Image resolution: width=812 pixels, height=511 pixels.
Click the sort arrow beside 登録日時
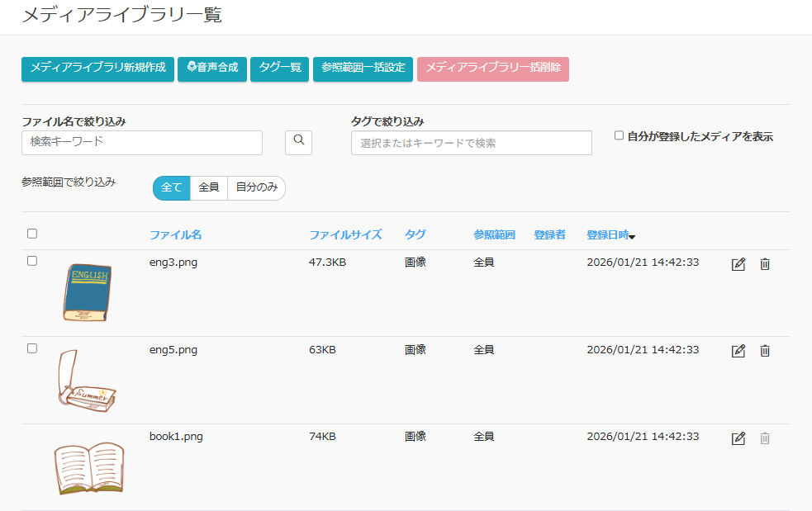632,237
